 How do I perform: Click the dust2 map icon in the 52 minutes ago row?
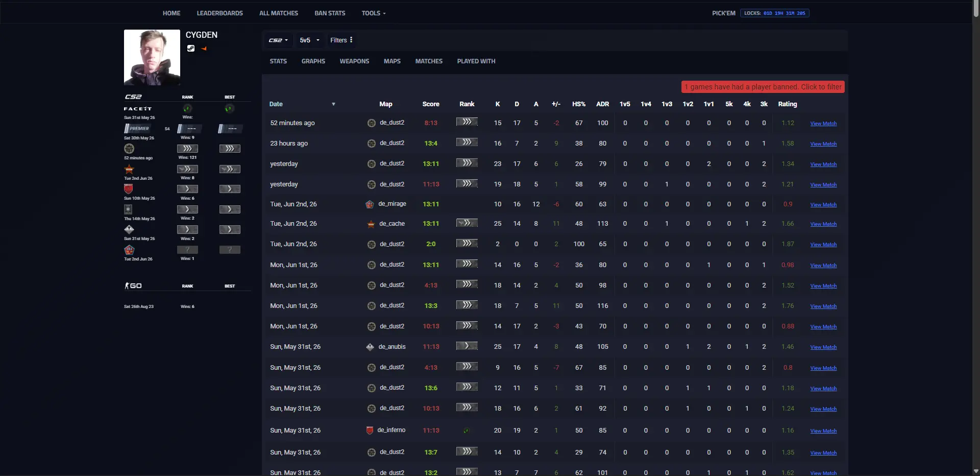click(372, 123)
